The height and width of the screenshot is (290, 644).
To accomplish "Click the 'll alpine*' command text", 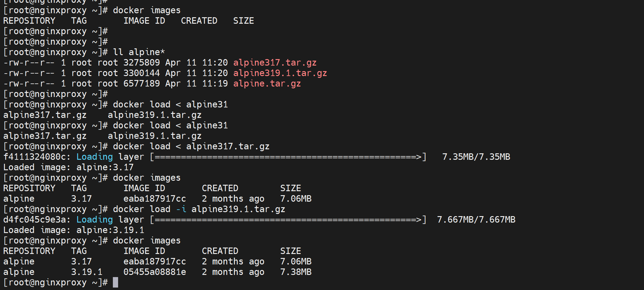I will click(x=139, y=52).
